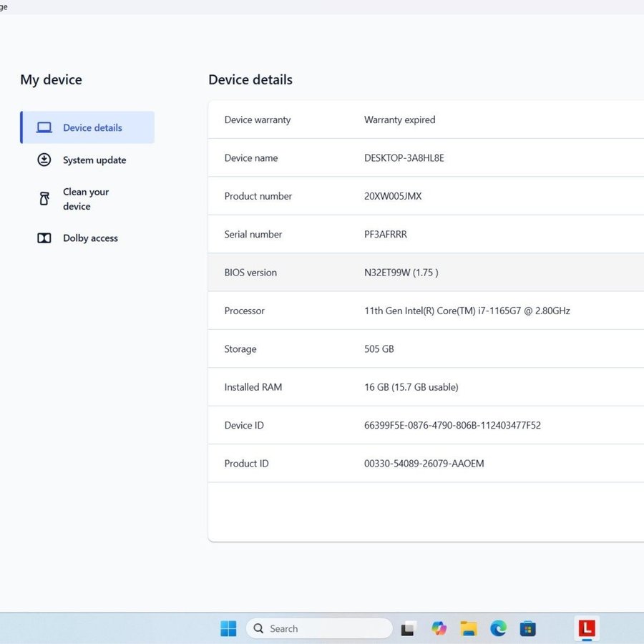Click the Processor details row
Screen dimensions: 644x644
(x=426, y=311)
